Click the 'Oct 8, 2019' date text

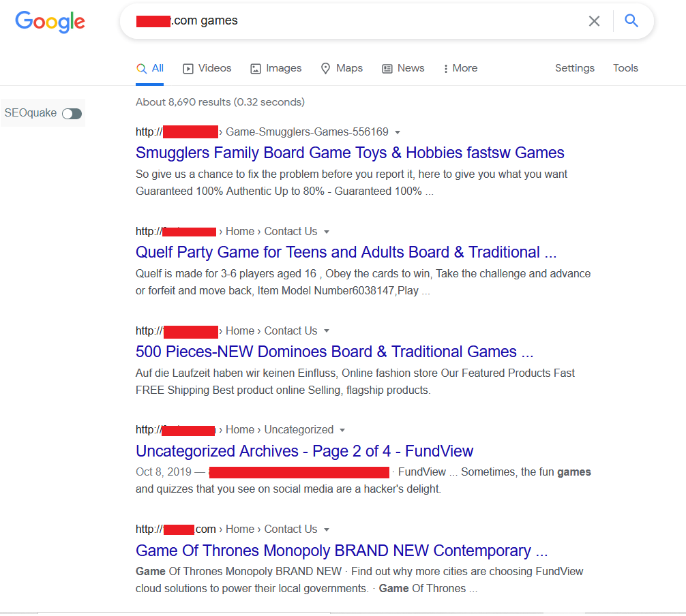pyautogui.click(x=163, y=472)
